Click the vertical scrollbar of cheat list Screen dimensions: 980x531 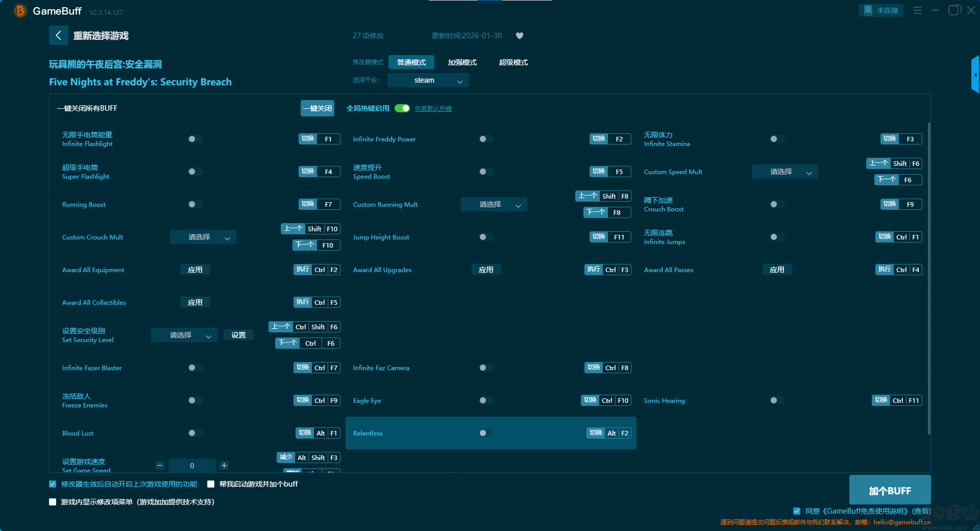(929, 278)
